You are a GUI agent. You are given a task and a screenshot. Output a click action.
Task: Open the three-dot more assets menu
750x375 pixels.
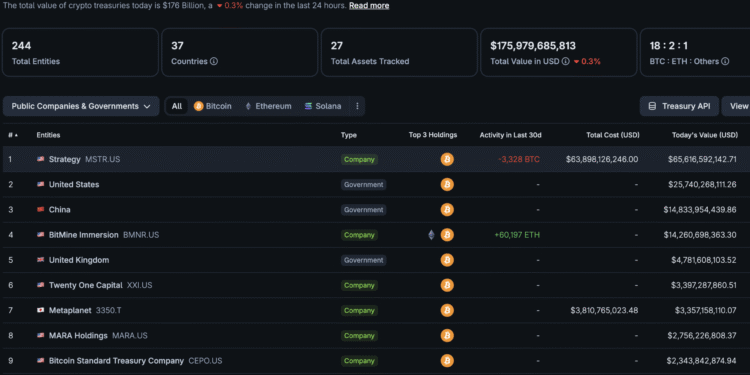pos(357,106)
